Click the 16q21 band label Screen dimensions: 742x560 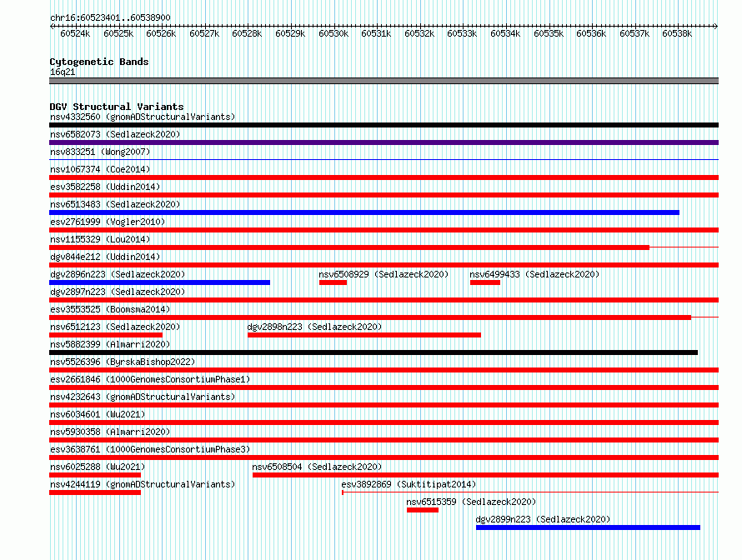[x=63, y=72]
